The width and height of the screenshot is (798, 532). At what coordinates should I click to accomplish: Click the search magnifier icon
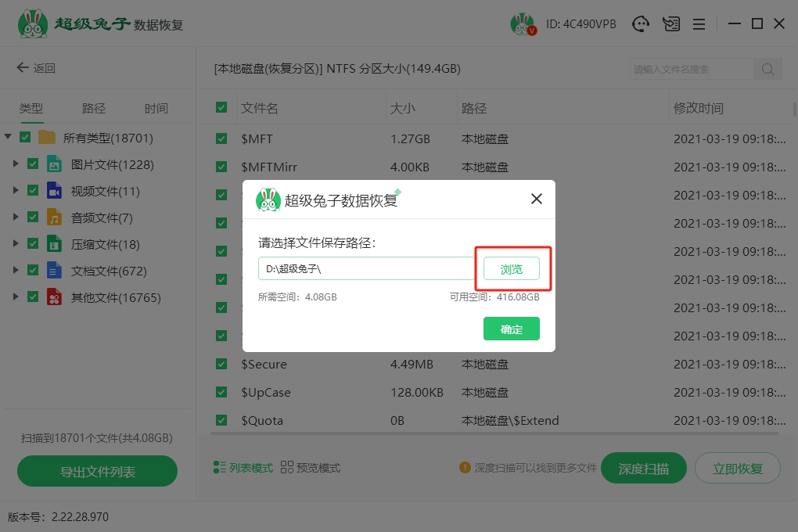pos(767,69)
